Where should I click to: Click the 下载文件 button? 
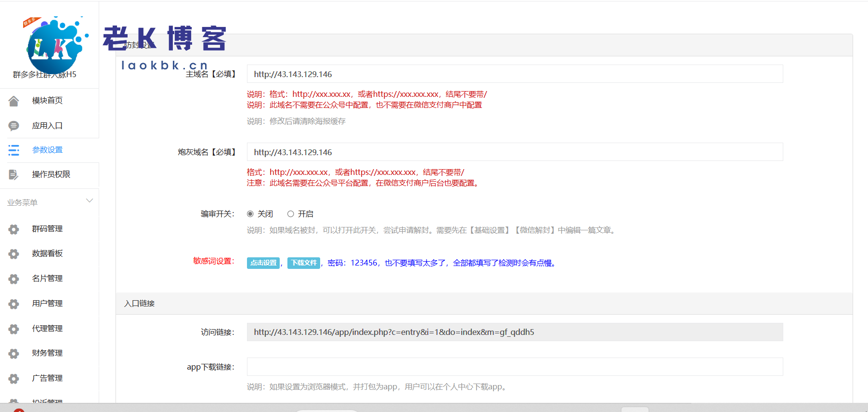click(304, 263)
